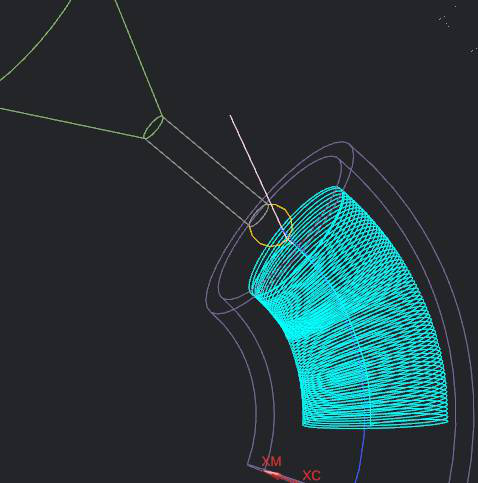Select the yellow circle at the tool tip
This screenshot has width=478, height=483.
270,226
